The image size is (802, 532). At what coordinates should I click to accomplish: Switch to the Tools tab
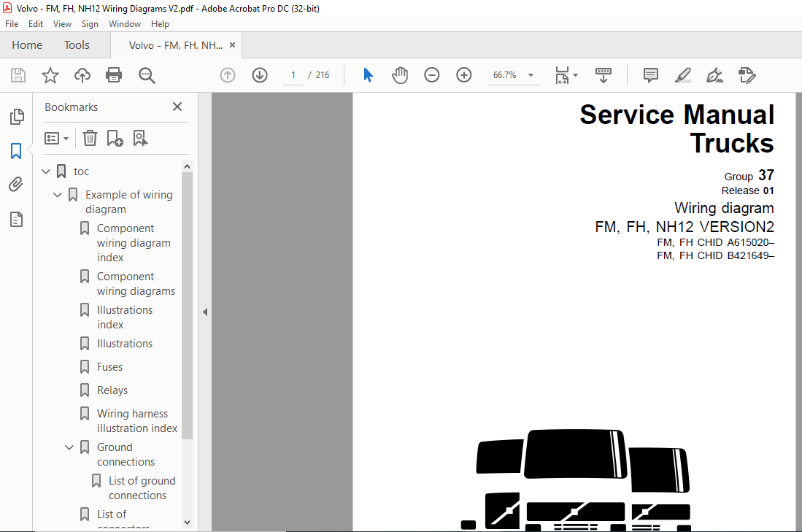coord(77,45)
